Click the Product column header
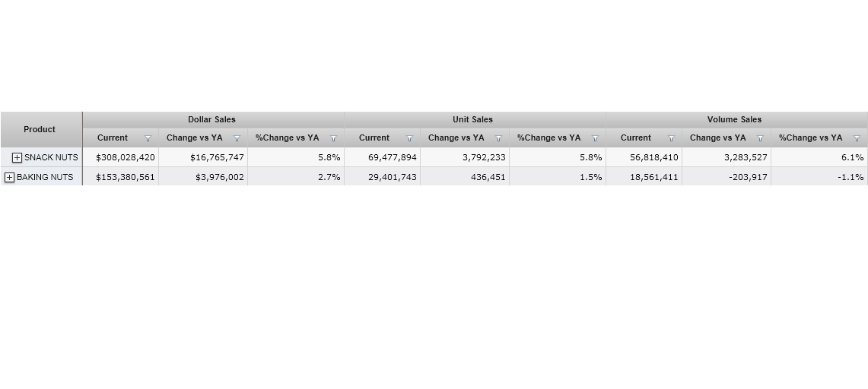 (40, 129)
